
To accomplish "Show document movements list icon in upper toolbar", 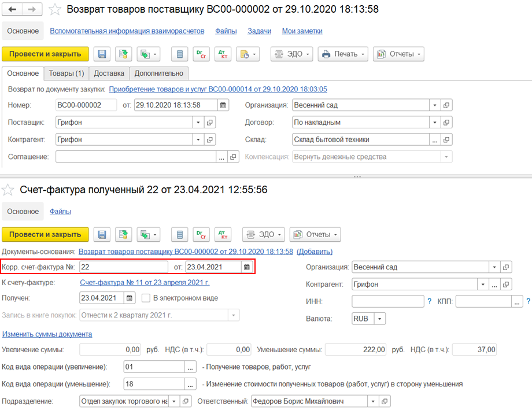I will tap(180, 54).
